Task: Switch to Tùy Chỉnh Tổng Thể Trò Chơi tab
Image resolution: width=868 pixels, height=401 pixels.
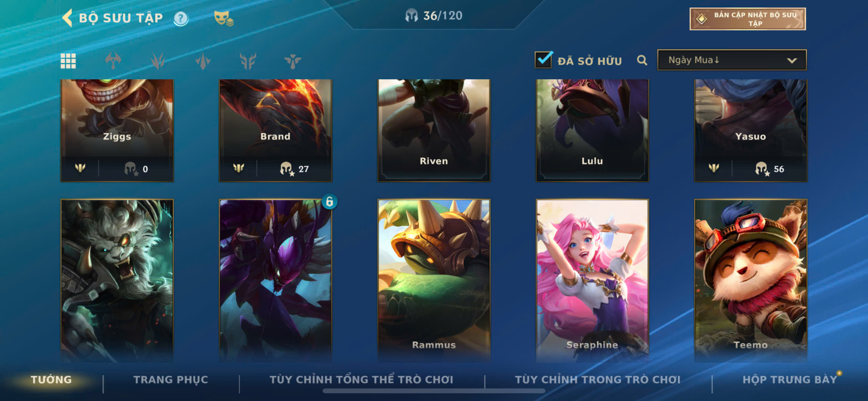Action: (x=361, y=379)
